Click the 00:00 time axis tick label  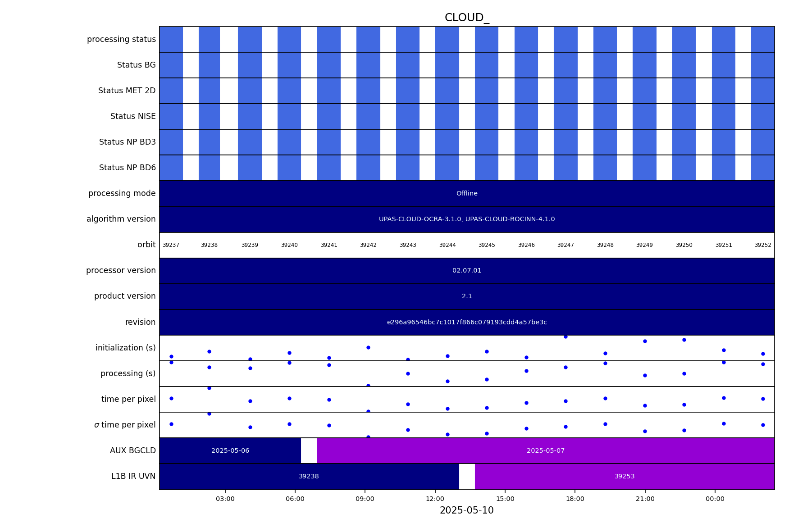click(715, 499)
